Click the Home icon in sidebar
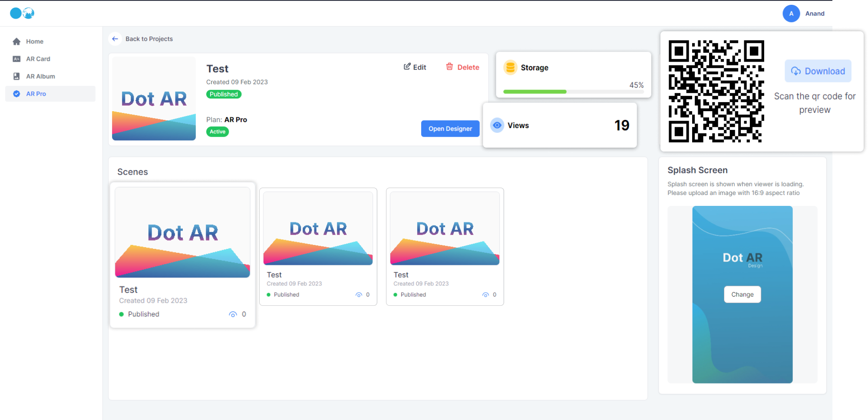The width and height of the screenshot is (868, 420). coord(17,41)
